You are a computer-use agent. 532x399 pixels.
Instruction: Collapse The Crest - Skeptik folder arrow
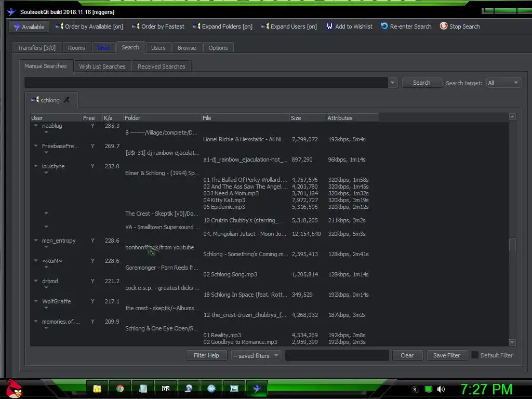[46, 214]
